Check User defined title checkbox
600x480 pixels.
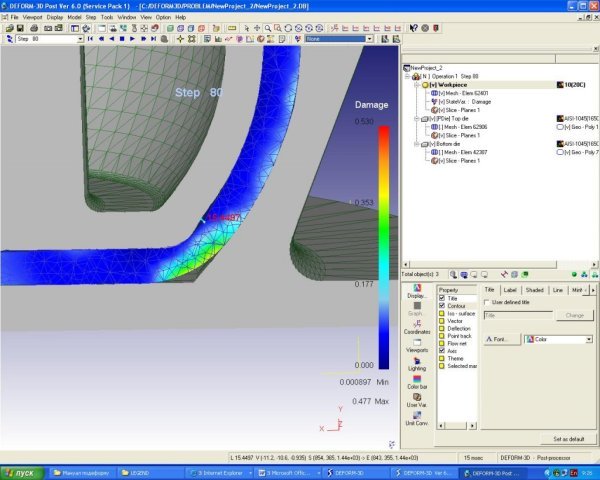point(487,302)
